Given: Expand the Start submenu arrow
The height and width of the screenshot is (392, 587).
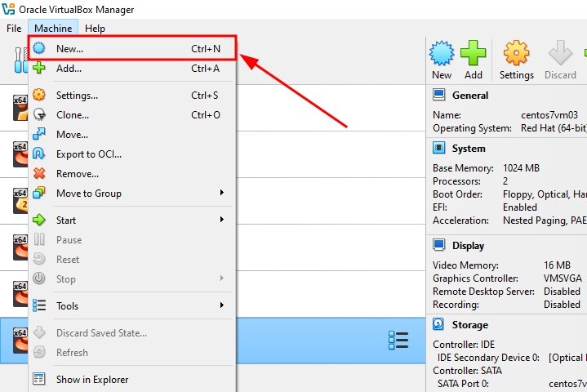Looking at the screenshot, I should [x=222, y=220].
